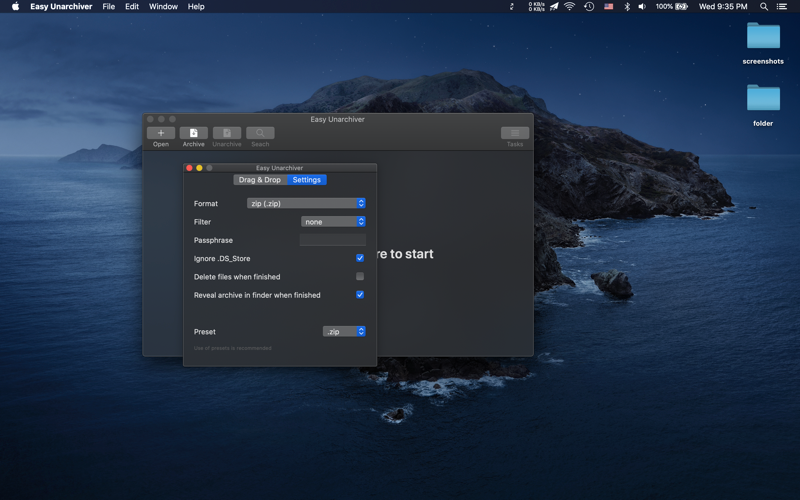Click the Bluetooth menu bar icon
800x500 pixels.
[x=627, y=7]
